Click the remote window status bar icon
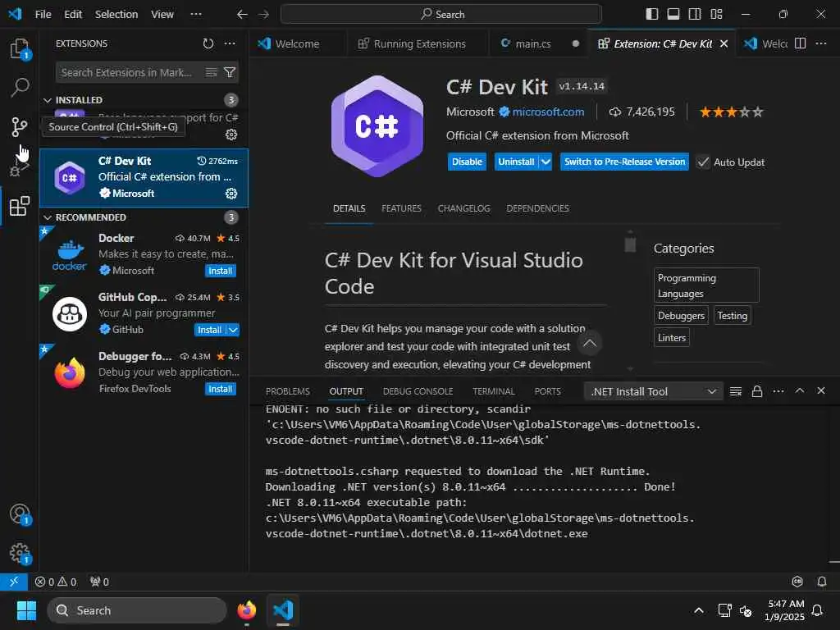The image size is (840, 630). click(14, 582)
